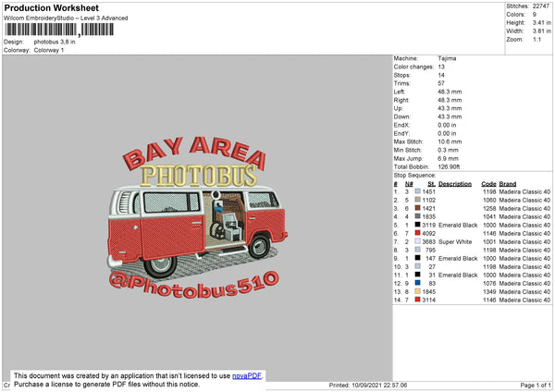Click the code "1076" in row 12

489,284
